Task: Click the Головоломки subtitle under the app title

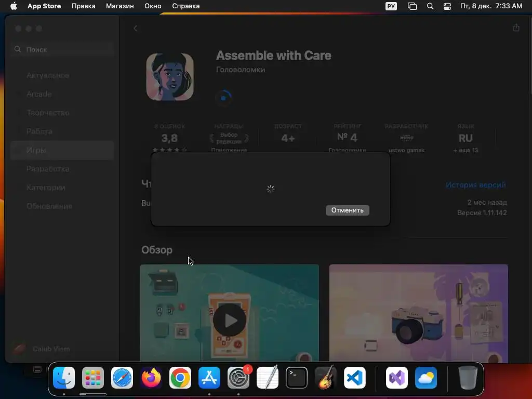Action: click(x=241, y=70)
